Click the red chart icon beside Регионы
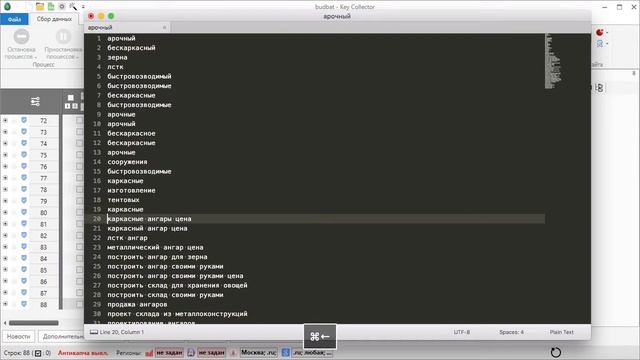640x360 pixels. [149, 352]
